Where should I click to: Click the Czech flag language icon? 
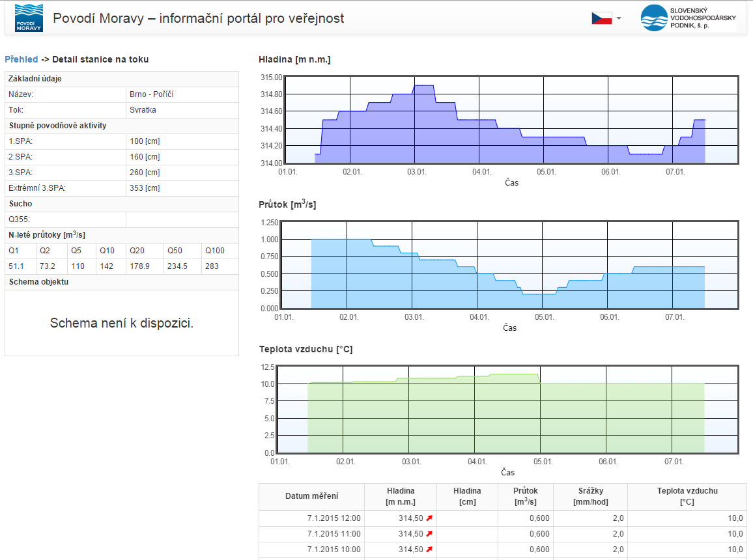[x=601, y=18]
